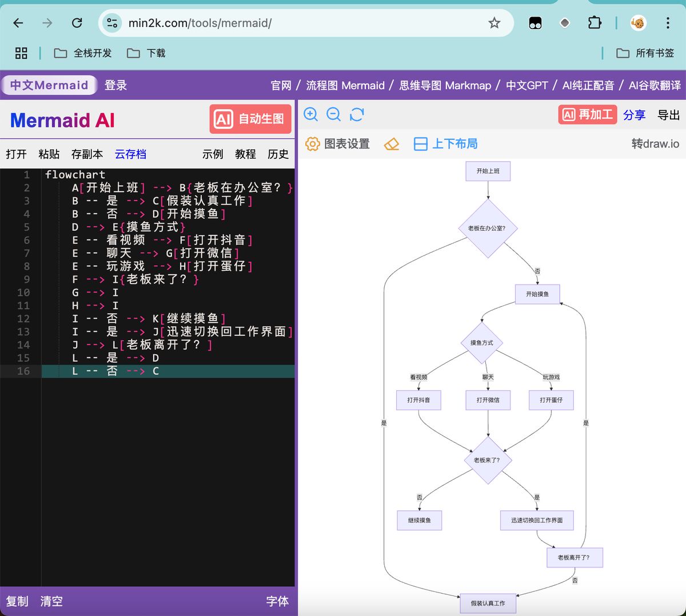Open the 转draw.io link

[655, 144]
